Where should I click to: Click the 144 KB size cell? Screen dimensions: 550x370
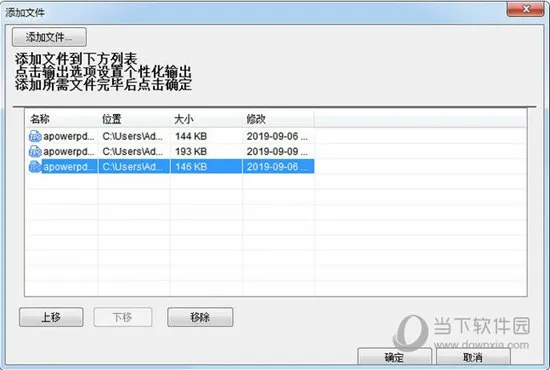[191, 136]
